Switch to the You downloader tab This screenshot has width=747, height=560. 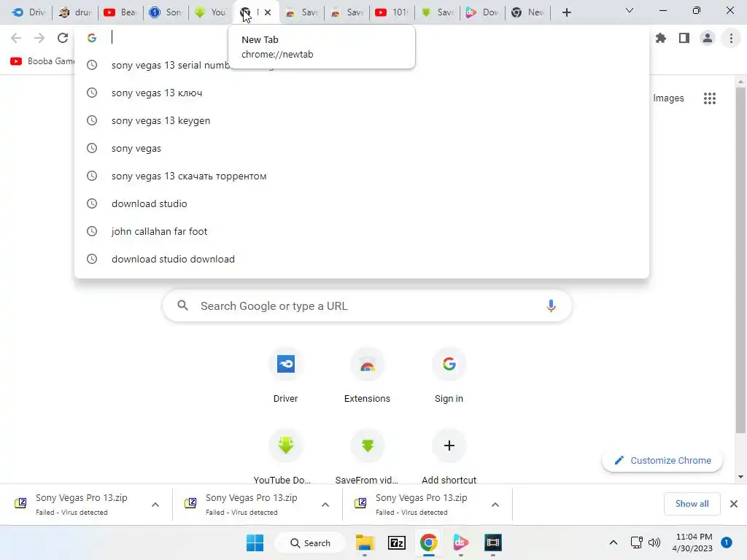211,12
